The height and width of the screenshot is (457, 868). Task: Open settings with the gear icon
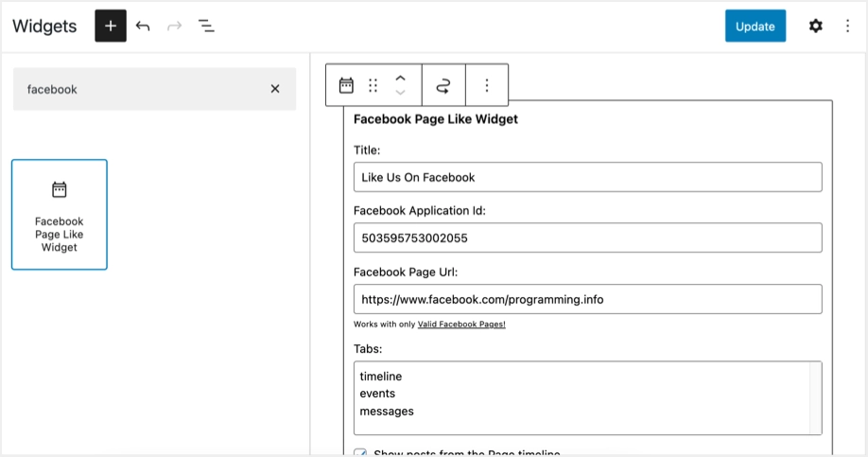click(x=815, y=26)
